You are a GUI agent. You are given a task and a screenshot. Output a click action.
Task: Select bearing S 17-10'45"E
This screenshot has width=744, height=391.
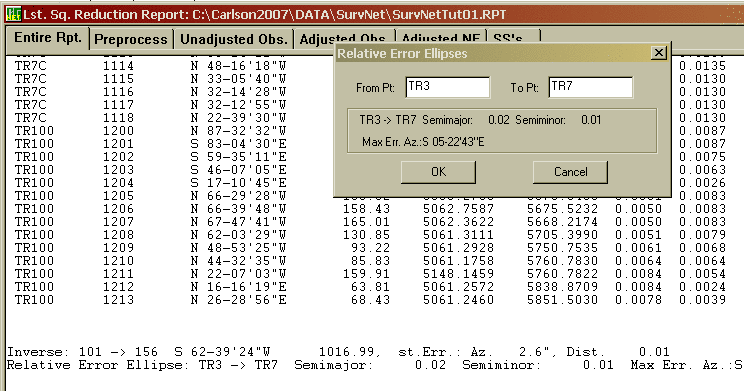(x=239, y=183)
